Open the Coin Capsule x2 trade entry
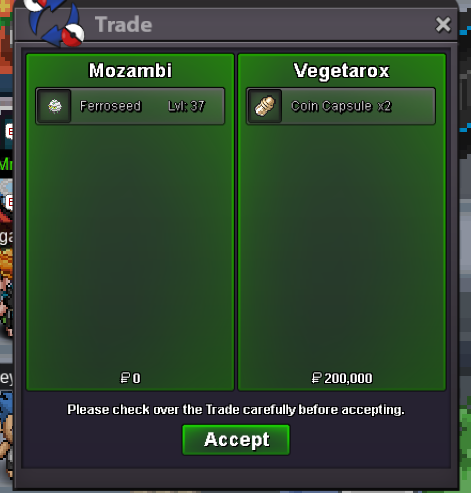Viewport: 471px width, 493px height. (341, 106)
